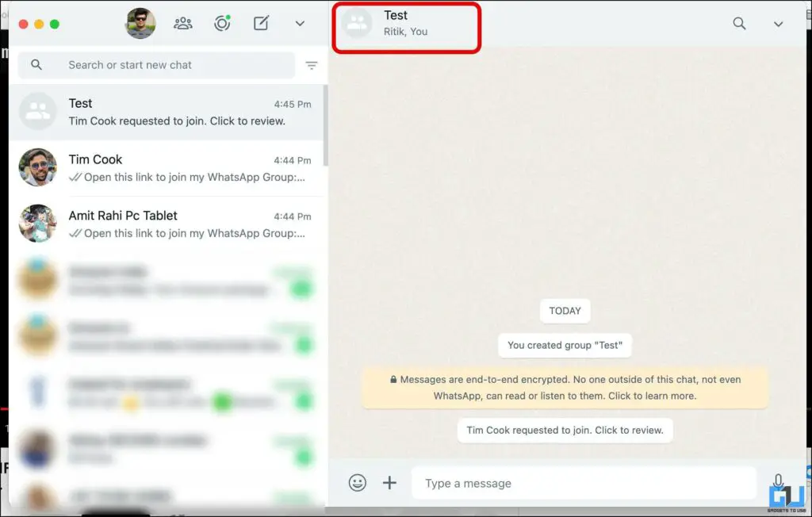Expand the sidebar menu chevron

[x=300, y=24]
